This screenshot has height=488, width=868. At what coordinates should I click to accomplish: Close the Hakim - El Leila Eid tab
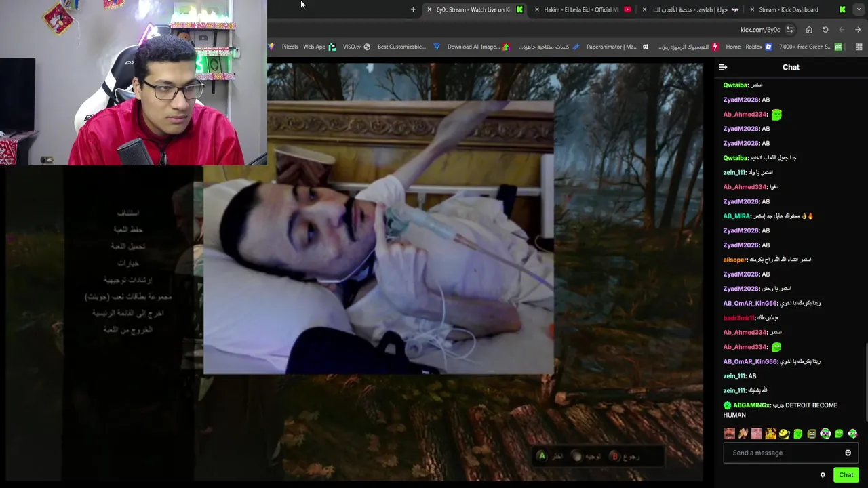coord(537,9)
